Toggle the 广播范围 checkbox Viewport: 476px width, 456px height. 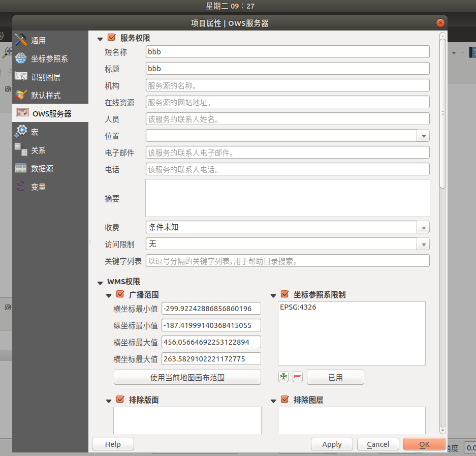(x=120, y=294)
